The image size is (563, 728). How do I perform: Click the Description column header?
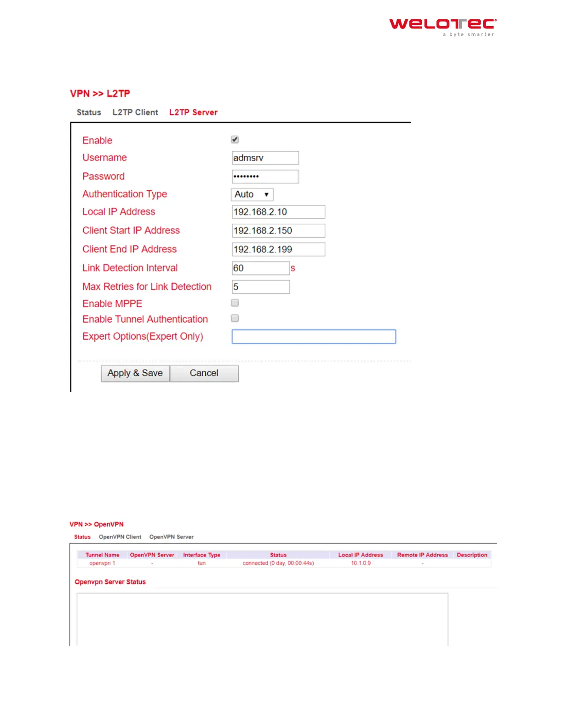(x=472, y=555)
